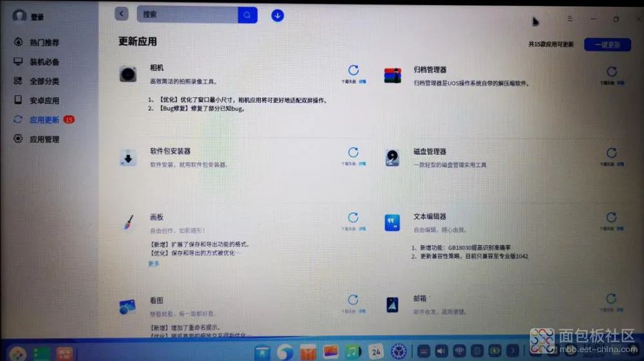
Task: Click the Wi-Fi network tray icon
Action: [x=459, y=351]
